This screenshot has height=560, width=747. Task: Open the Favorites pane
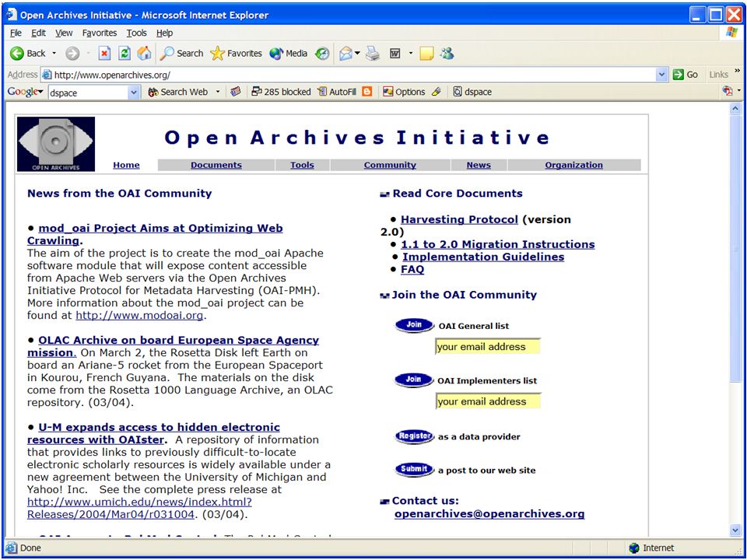point(237,54)
